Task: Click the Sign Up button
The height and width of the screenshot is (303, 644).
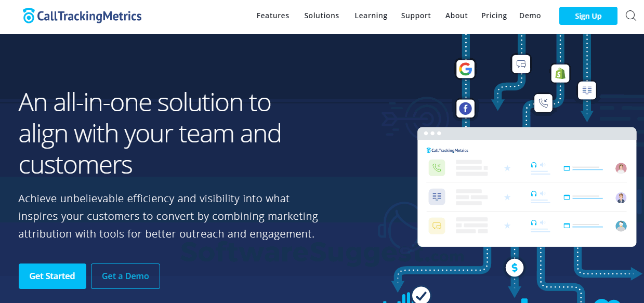Action: (x=588, y=16)
